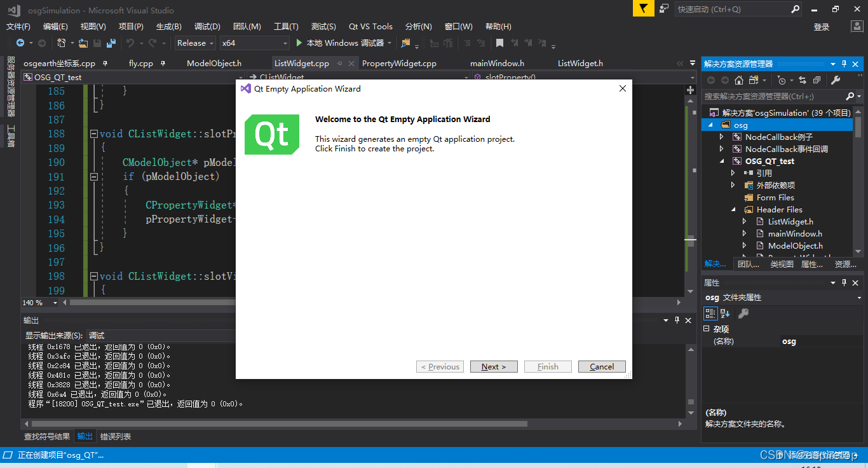Open the 显示输出来源 dropdown showing 调试
This screenshot has width=868, height=468.
(161, 336)
